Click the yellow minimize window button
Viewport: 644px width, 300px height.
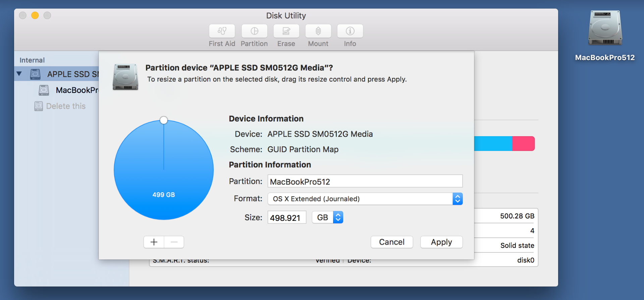[35, 15]
